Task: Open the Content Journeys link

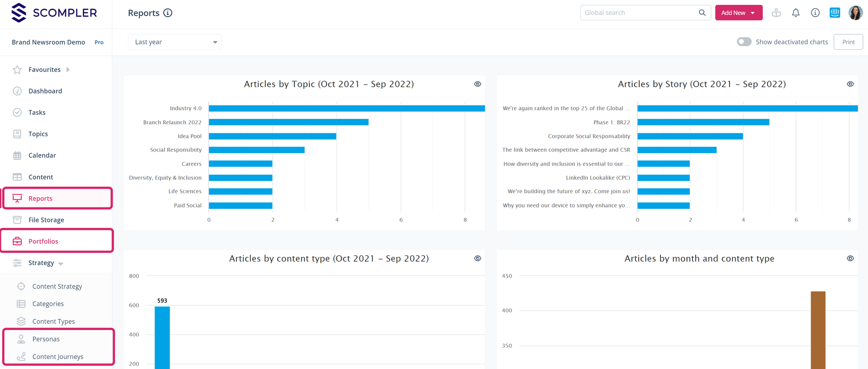Action: pyautogui.click(x=58, y=356)
